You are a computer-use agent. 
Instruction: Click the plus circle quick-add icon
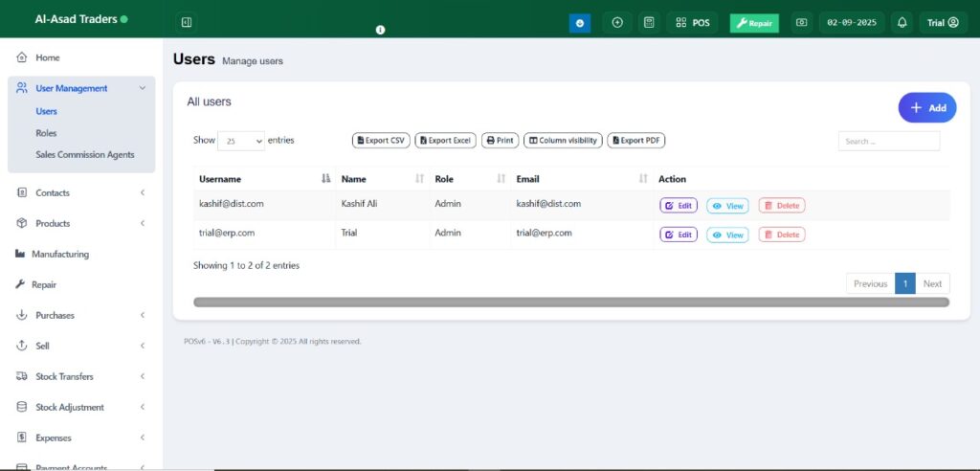point(617,22)
